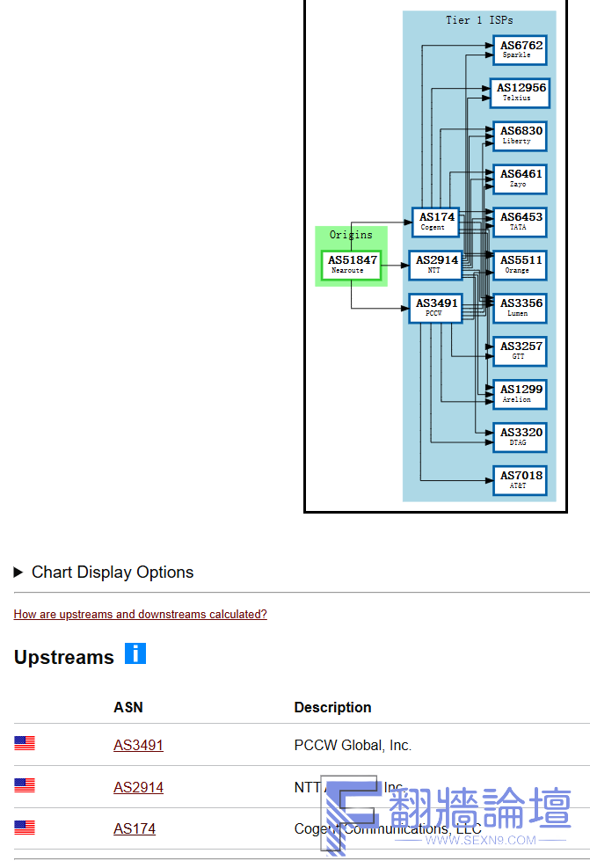The width and height of the screenshot is (590, 868).
Task: Click the AS6762 Sparkle node
Action: [521, 49]
